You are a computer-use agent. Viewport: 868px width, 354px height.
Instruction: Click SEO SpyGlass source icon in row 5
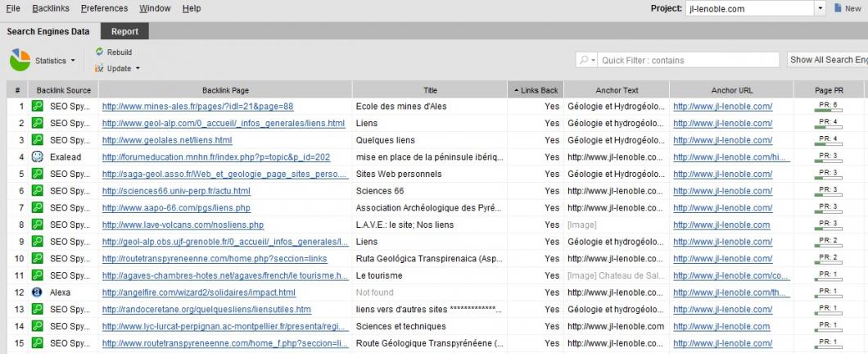[x=37, y=174]
